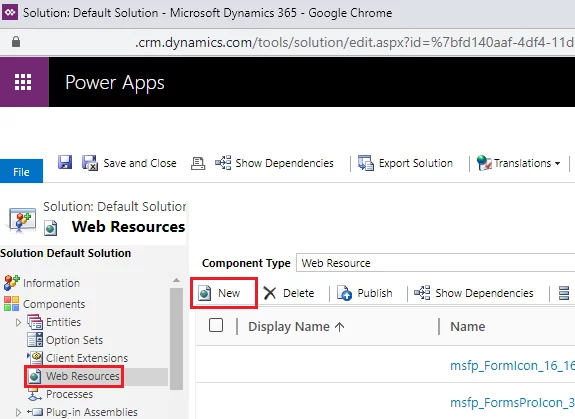The image size is (575, 419).
Task: Sort by Display Name column header
Action: click(x=289, y=326)
